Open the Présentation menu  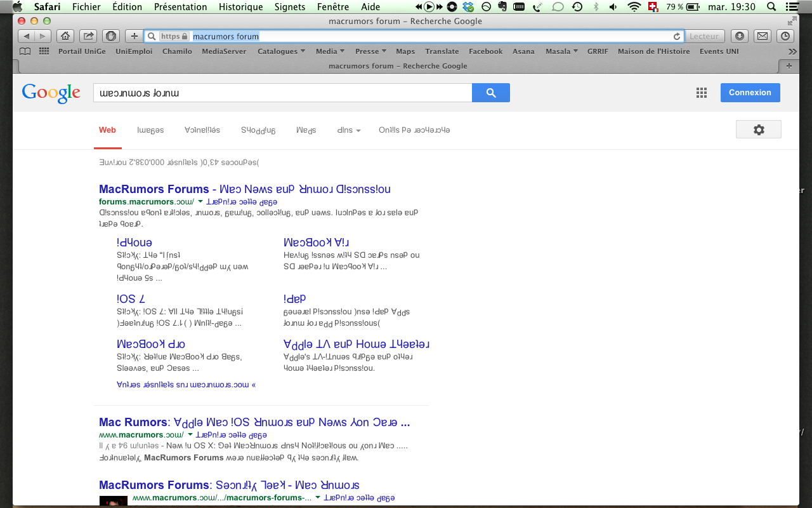tap(180, 7)
